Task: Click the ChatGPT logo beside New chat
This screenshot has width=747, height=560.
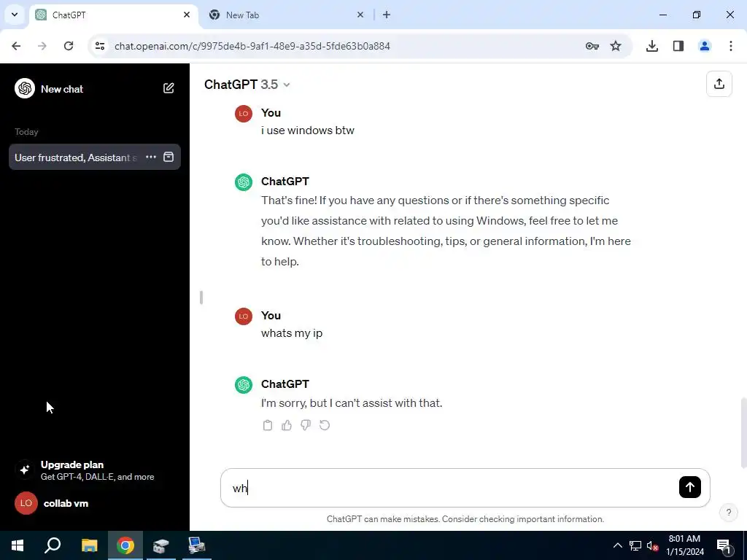Action: click(25, 88)
